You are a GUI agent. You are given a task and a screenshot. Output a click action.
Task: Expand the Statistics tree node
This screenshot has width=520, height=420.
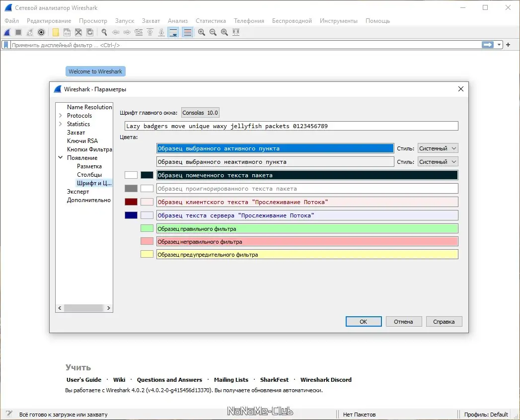coord(61,124)
